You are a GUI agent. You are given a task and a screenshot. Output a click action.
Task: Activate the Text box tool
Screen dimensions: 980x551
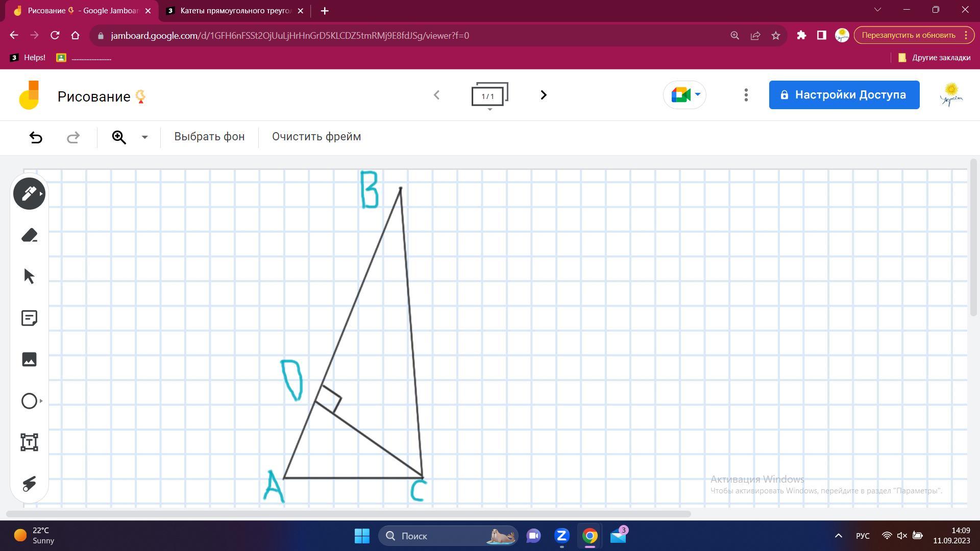coord(29,442)
